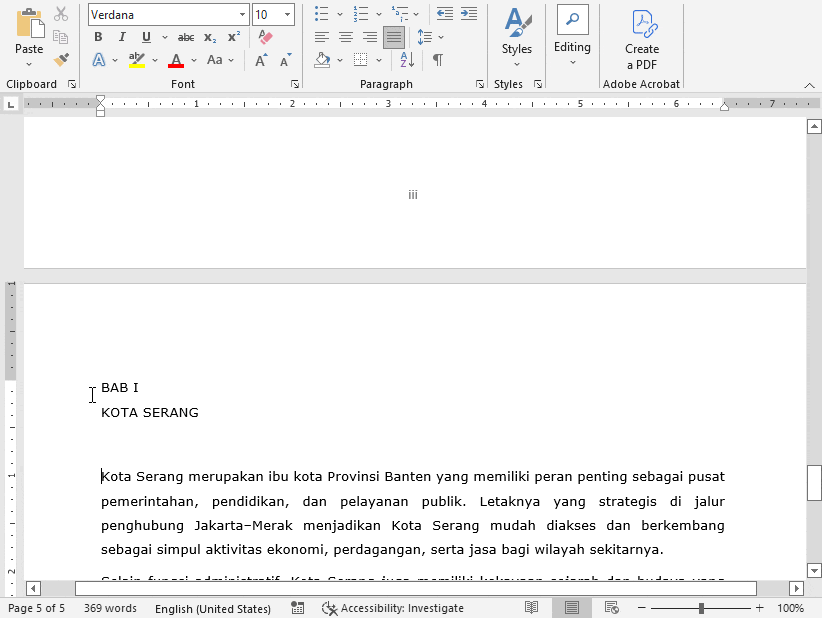
Task: Sort the selected text
Action: point(405,60)
